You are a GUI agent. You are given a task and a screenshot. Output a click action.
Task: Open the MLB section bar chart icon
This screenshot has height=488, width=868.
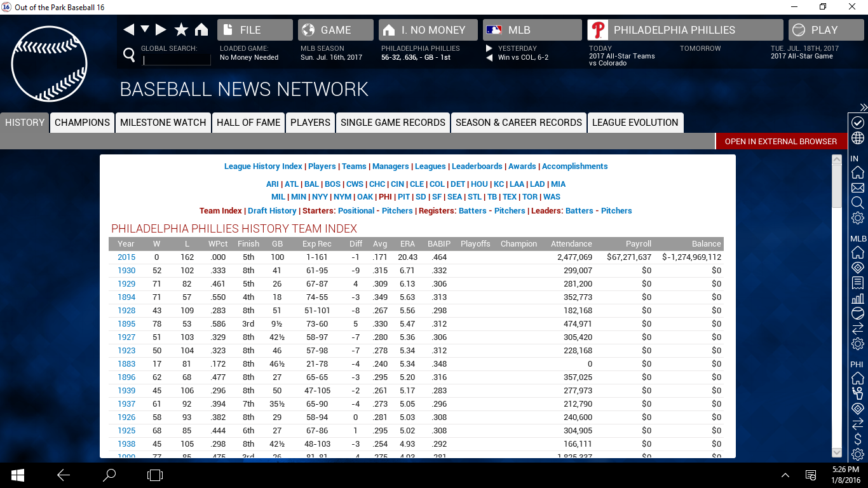pyautogui.click(x=858, y=298)
